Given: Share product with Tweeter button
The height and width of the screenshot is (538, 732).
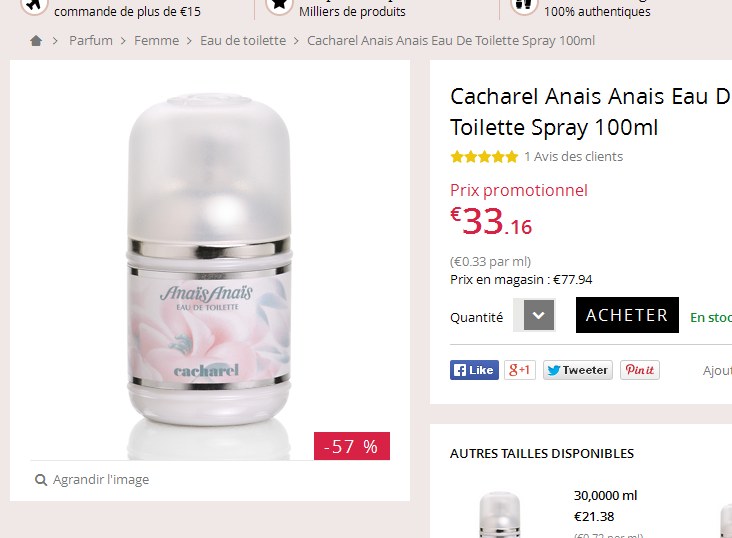Looking at the screenshot, I should 577,370.
